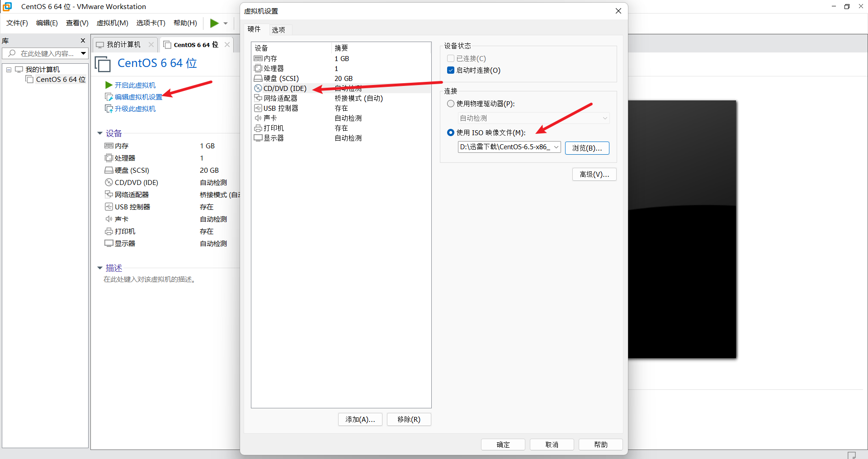The width and height of the screenshot is (868, 459).
Task: Click the processor icon in dialog device list
Action: pos(258,68)
